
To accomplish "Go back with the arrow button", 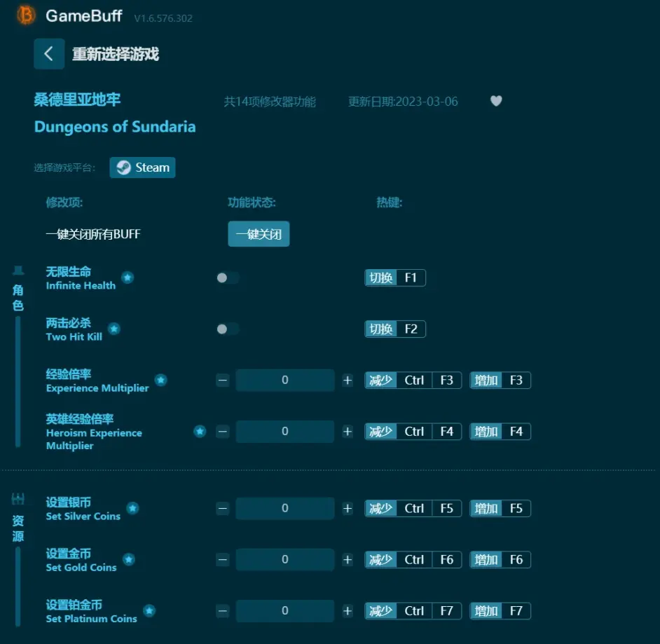I will click(x=49, y=54).
